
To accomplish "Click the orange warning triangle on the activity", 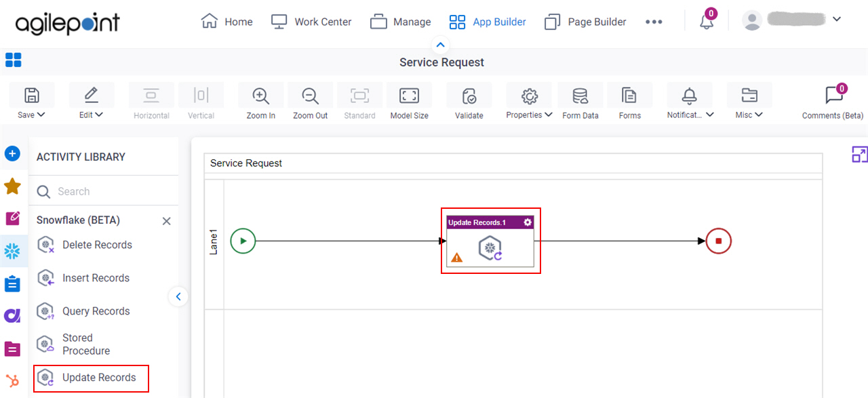I will 457,258.
